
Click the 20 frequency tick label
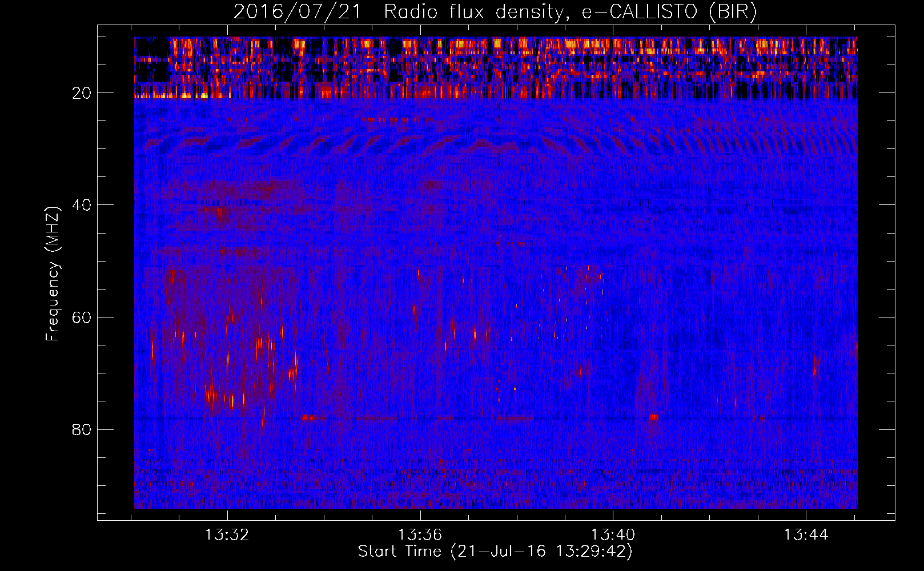82,93
